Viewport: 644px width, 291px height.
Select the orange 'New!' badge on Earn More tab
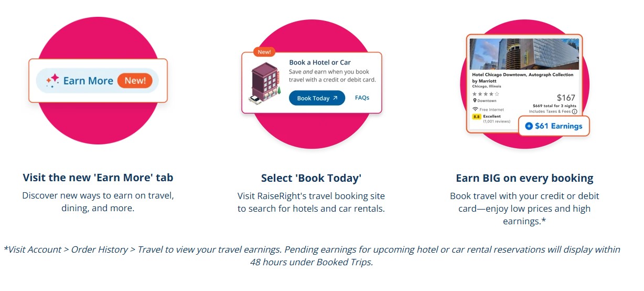pos(135,80)
